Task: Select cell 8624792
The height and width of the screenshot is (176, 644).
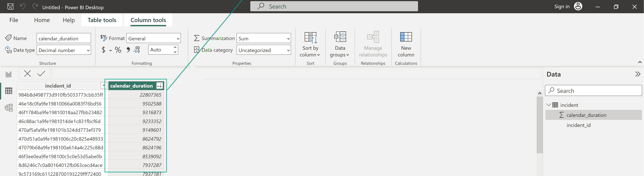Action: [136, 139]
